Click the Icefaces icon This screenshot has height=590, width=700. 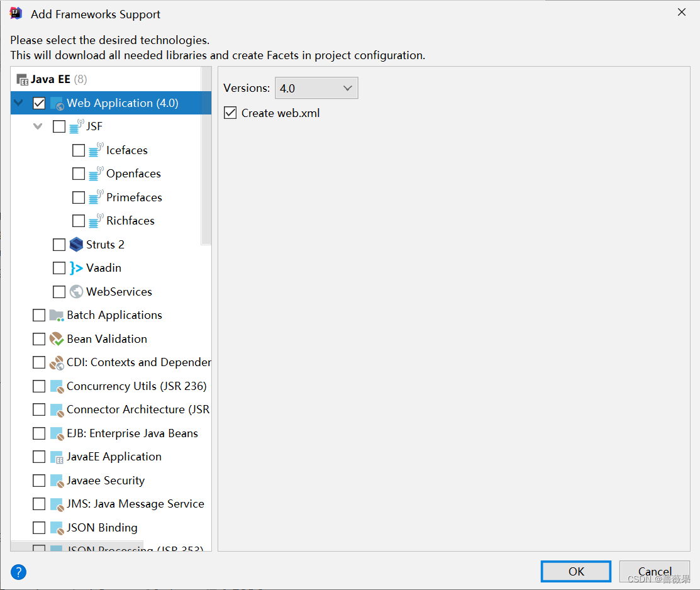(96, 150)
